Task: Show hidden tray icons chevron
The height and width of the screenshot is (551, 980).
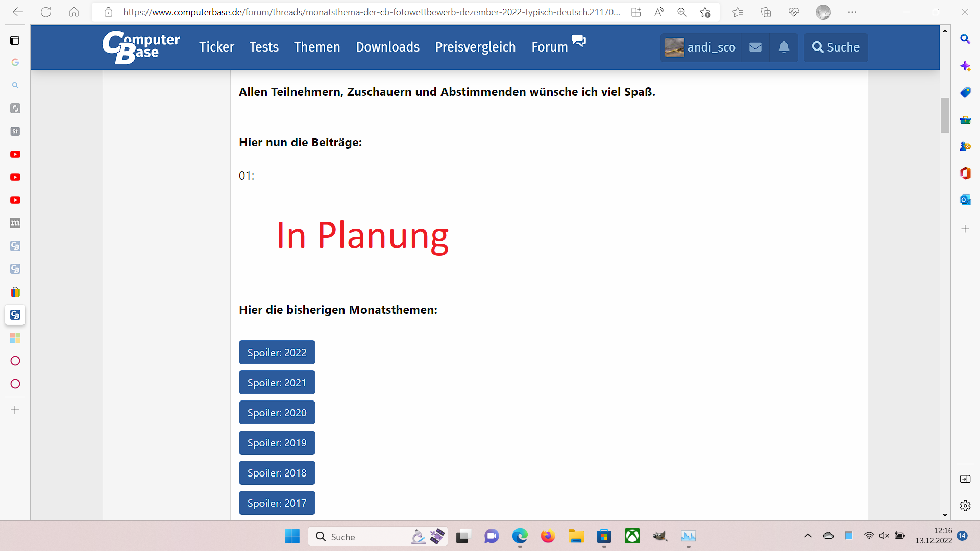Action: click(x=807, y=536)
